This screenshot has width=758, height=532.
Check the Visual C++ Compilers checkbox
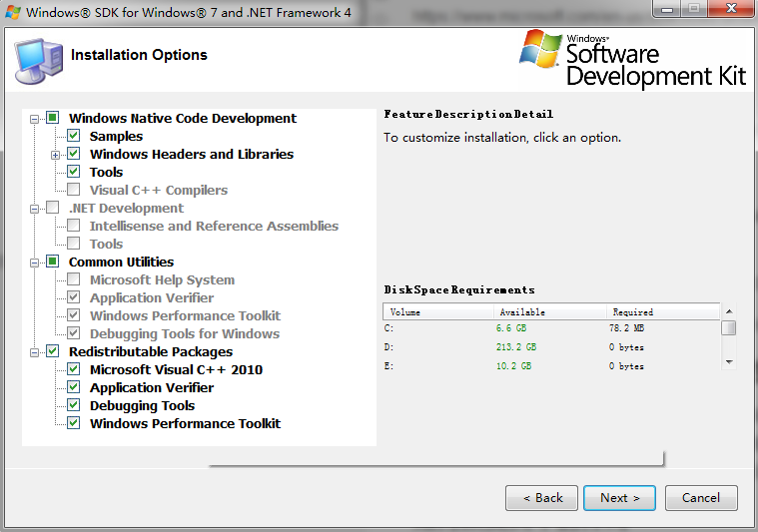click(x=74, y=190)
